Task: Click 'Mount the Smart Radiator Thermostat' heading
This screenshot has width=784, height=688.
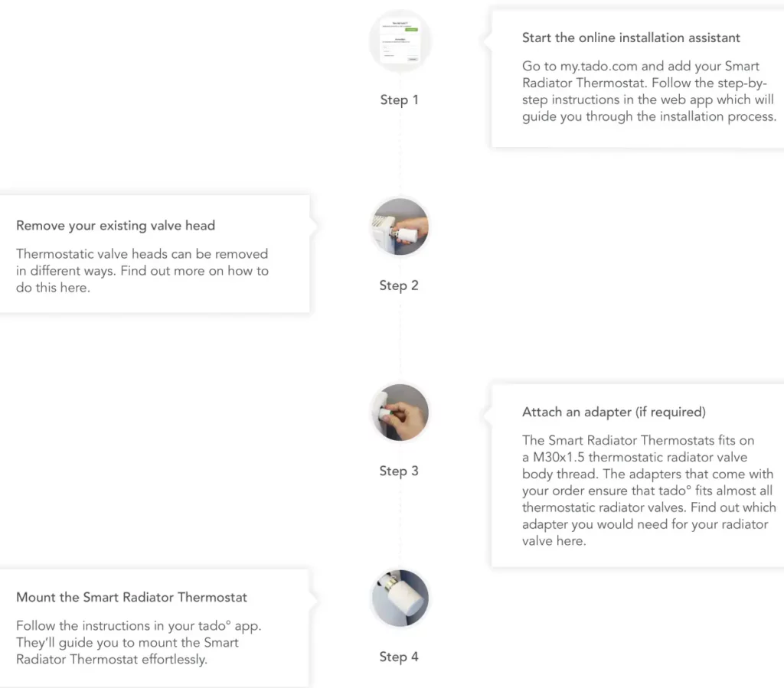Action: (x=132, y=597)
